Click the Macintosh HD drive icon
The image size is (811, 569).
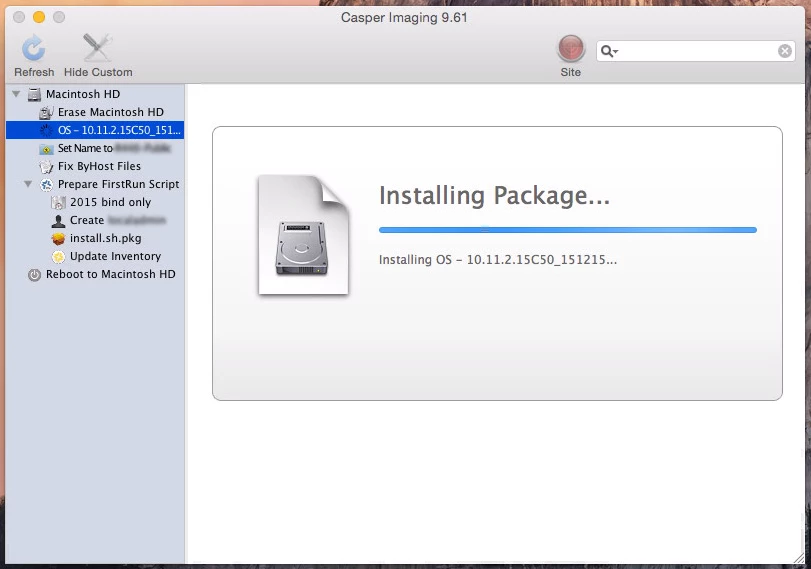34,94
